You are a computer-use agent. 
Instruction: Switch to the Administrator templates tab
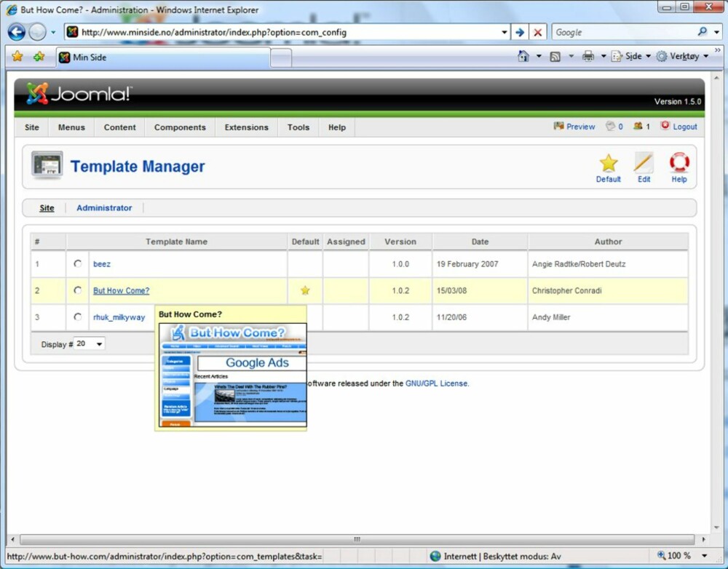[104, 208]
